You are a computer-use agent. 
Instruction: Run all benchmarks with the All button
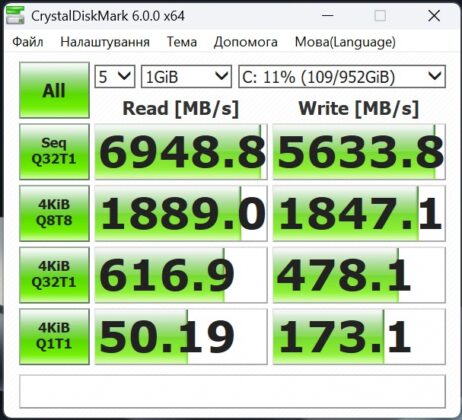(x=54, y=90)
